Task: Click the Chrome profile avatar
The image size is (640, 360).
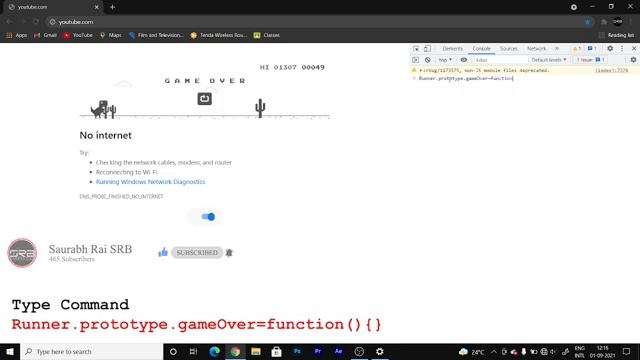Action: [618, 22]
